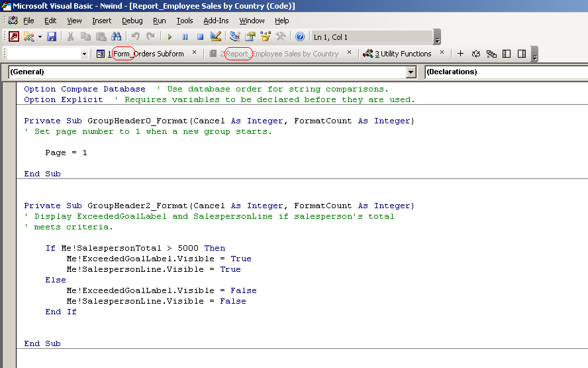
Task: Click the margin indicator bar beside code
Action: (9, 225)
